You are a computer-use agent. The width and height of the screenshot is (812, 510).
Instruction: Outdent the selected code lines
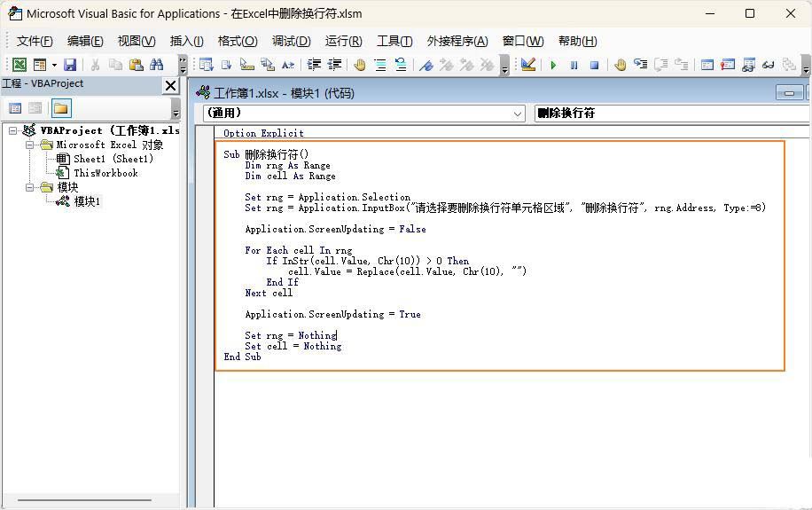tap(334, 64)
